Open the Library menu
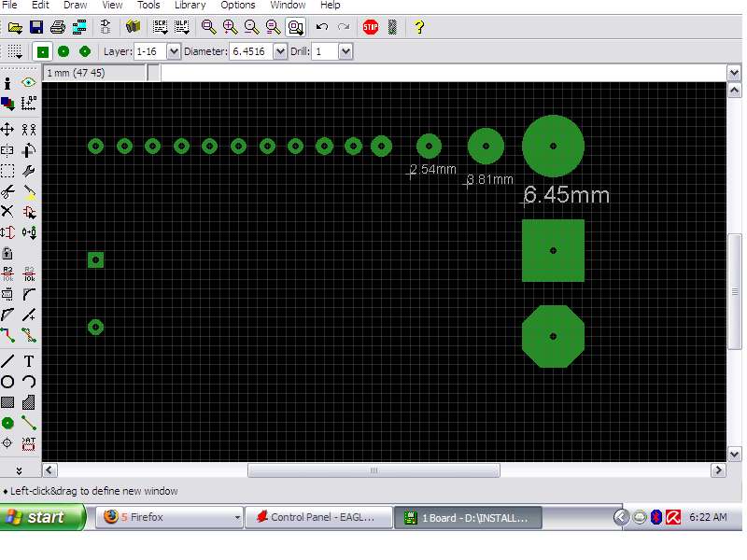 pos(190,6)
